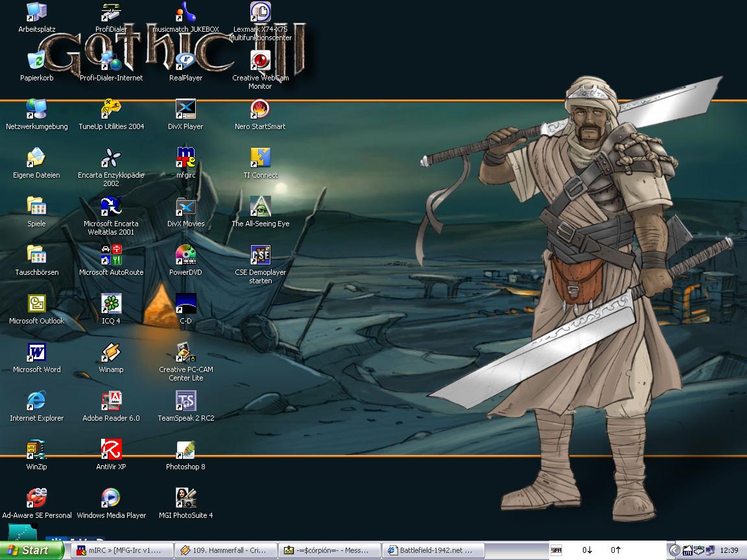Launch Photoshop 8
The height and width of the screenshot is (560, 747).
(x=185, y=455)
